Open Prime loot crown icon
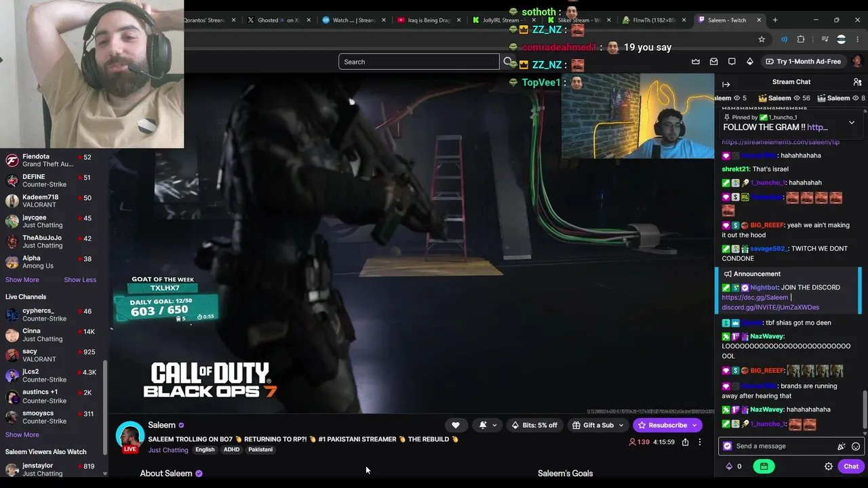The height and width of the screenshot is (488, 868). (x=696, y=62)
